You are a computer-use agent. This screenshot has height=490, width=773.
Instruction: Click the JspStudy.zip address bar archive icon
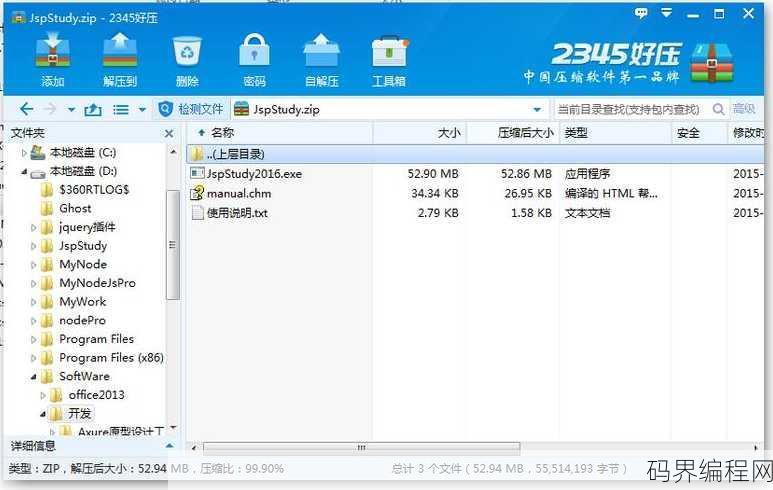coord(242,109)
